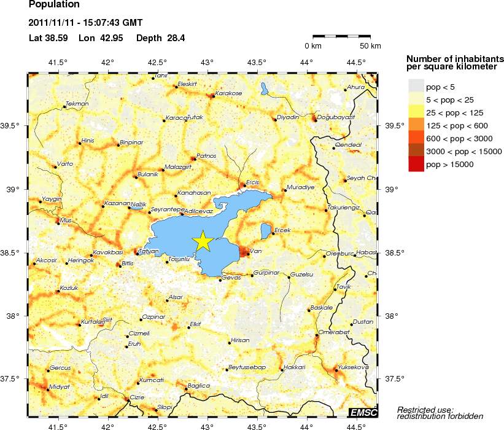Click the '600 < pop < 3000' legend swatch
This screenshot has height=430, width=504.
[x=416, y=138]
